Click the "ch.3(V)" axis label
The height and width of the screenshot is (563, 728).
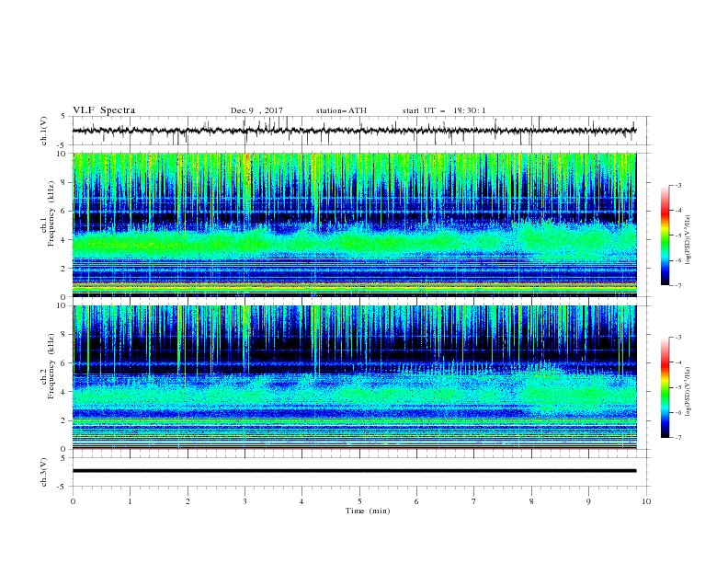[x=44, y=472]
